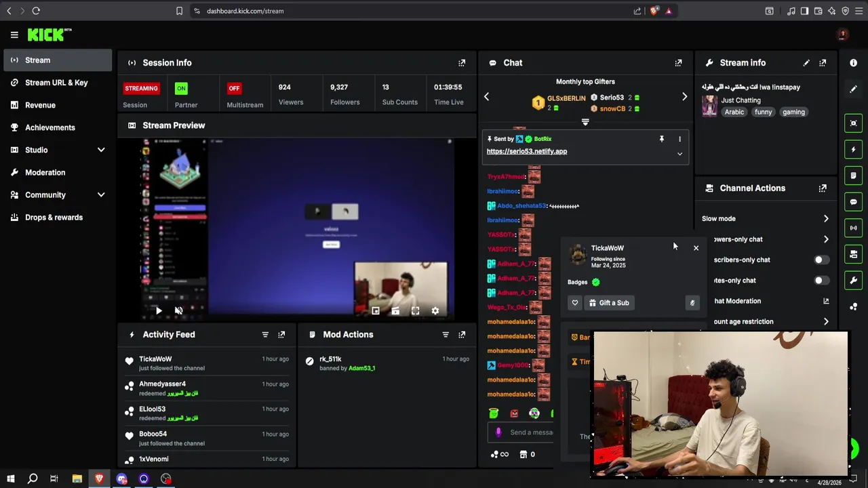
Task: Open the serio53.netlify.app link
Action: [527, 152]
